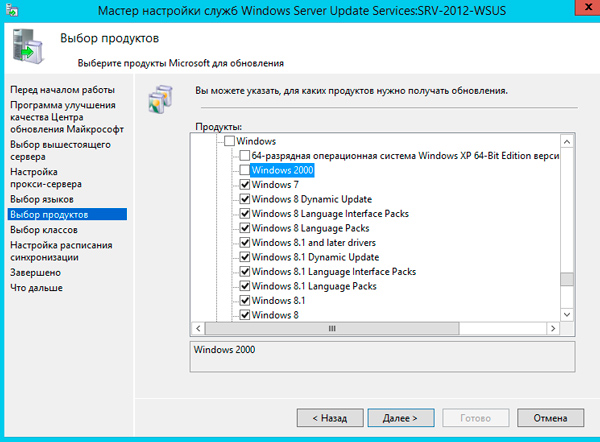Select 'Windows 8.1 and later drivers' label

[314, 243]
